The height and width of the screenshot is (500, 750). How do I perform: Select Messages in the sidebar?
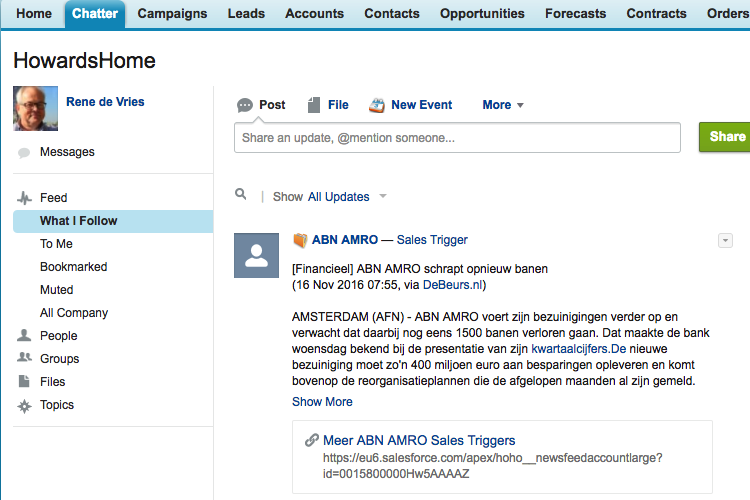pos(67,152)
